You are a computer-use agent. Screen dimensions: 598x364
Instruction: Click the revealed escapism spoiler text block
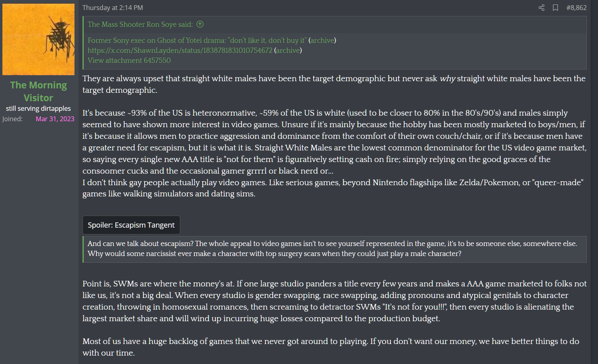point(335,249)
